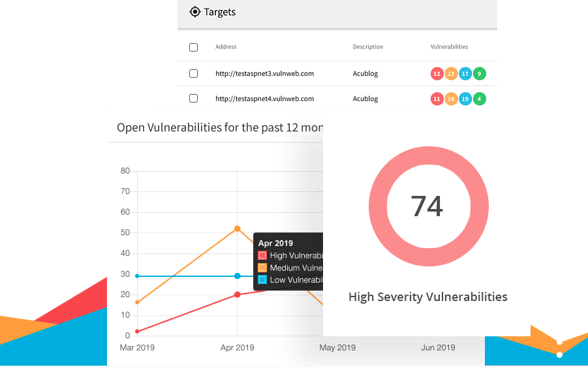Viewport: 588px width, 367px height.
Task: Select the red data point at Apr 2019
Action: coord(237,295)
